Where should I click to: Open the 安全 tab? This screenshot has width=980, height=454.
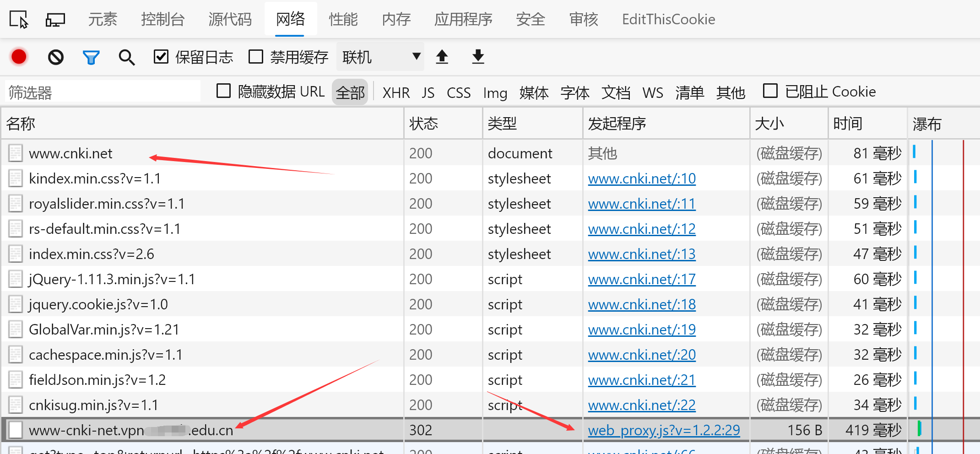[531, 19]
